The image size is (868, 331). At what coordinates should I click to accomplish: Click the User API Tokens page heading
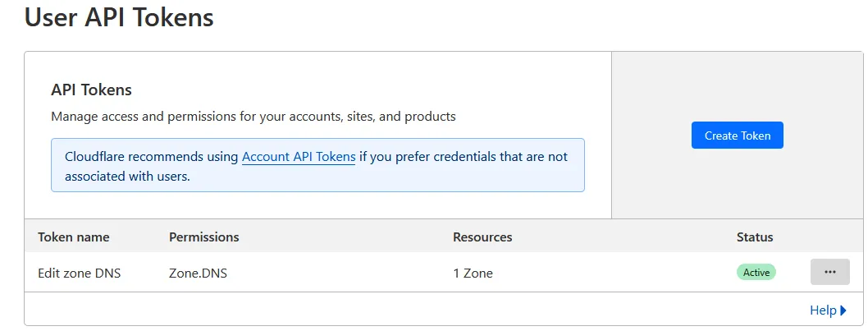coord(119,17)
